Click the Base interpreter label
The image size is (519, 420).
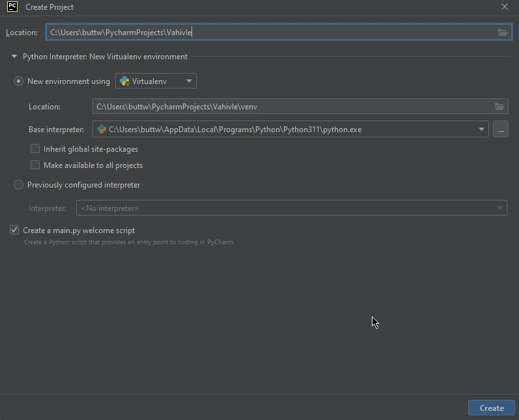tap(56, 130)
